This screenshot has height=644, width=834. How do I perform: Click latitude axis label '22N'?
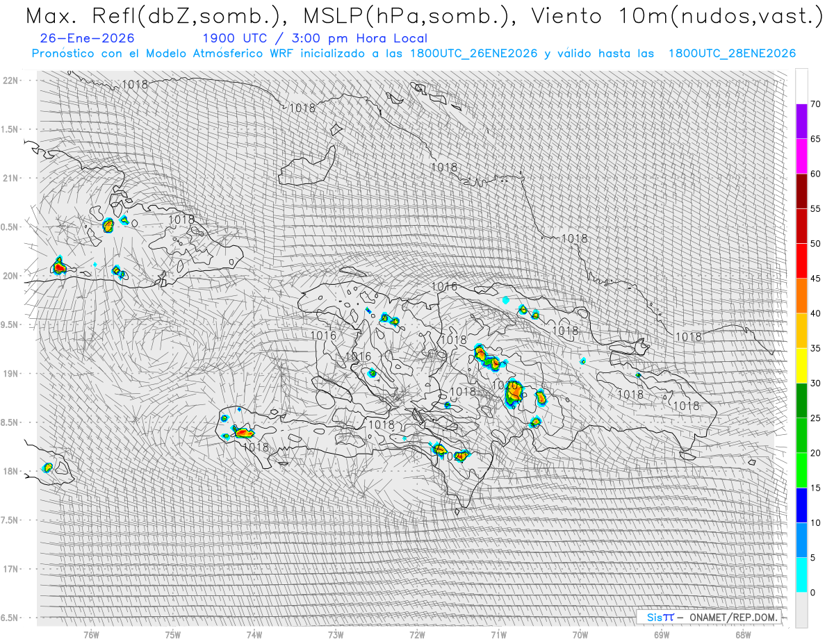coord(10,81)
